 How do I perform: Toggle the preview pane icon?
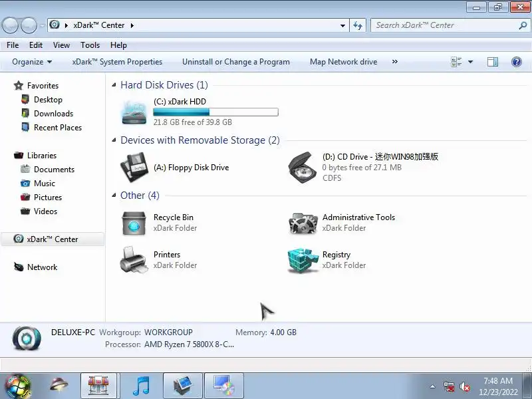493,62
